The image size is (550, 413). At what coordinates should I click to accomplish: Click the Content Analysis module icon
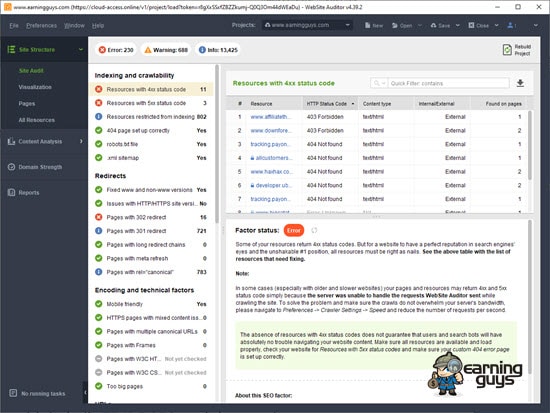12,141
